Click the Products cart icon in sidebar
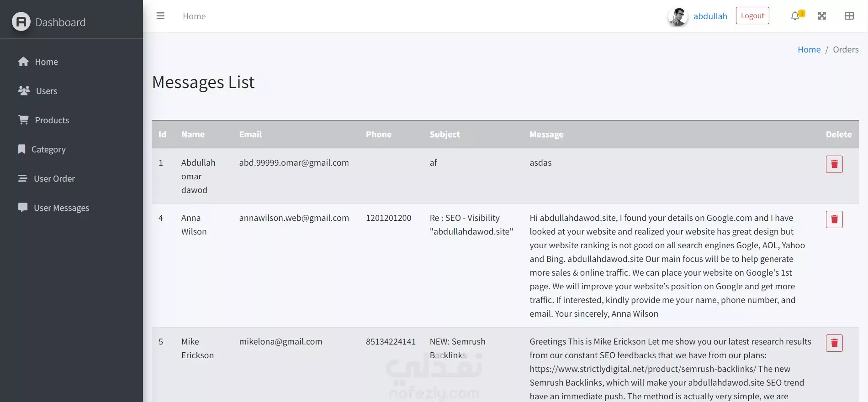The image size is (868, 402). coord(24,120)
